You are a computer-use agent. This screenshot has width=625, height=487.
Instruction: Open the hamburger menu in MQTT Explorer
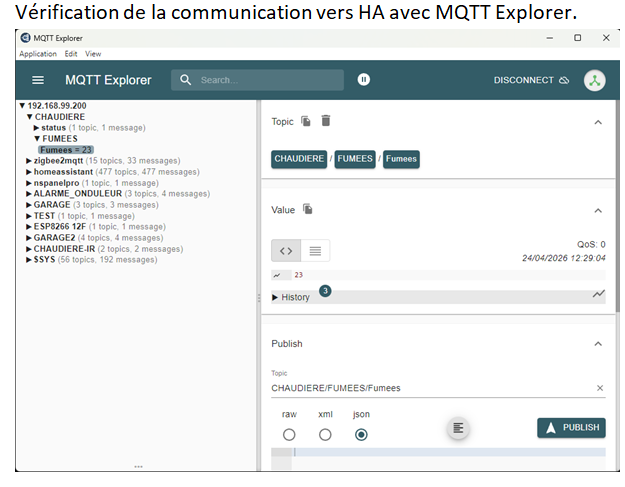(x=38, y=80)
